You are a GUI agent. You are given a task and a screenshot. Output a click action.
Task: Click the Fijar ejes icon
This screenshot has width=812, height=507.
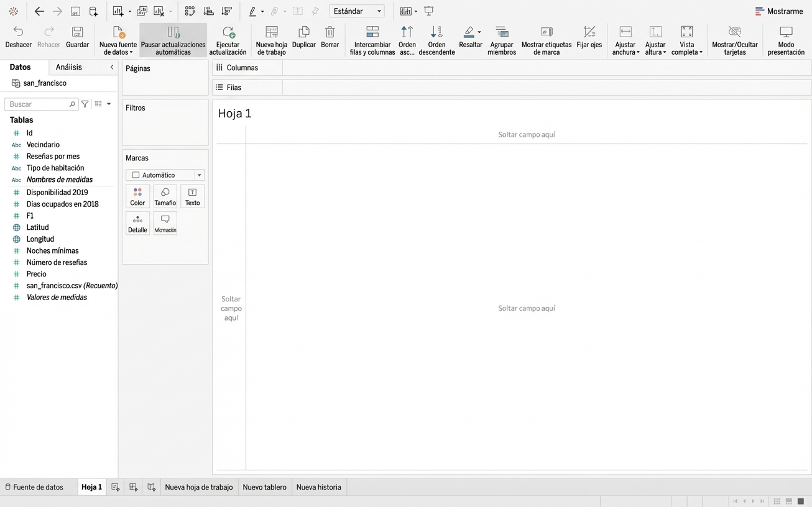(589, 32)
